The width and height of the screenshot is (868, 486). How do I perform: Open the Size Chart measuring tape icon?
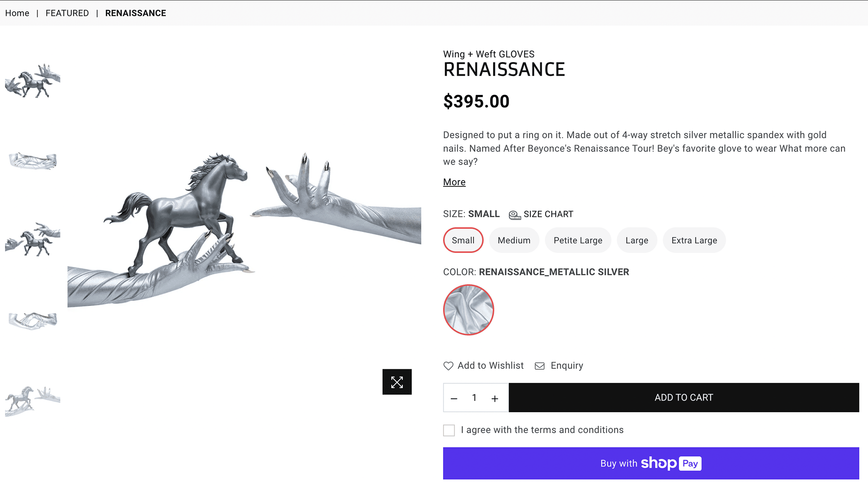tap(514, 214)
